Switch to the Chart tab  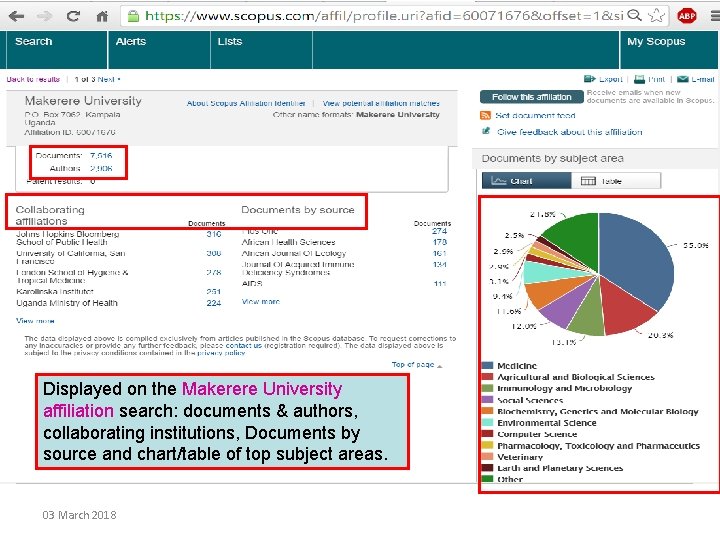[527, 181]
